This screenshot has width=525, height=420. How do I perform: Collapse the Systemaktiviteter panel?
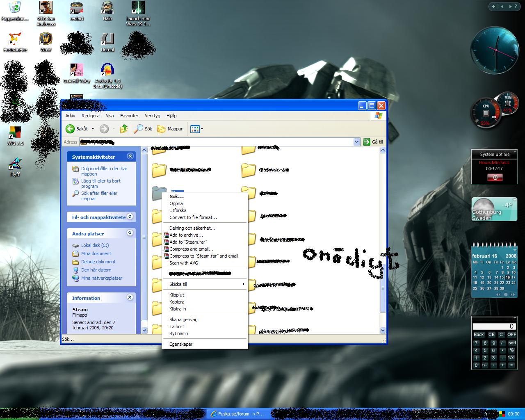click(x=130, y=156)
